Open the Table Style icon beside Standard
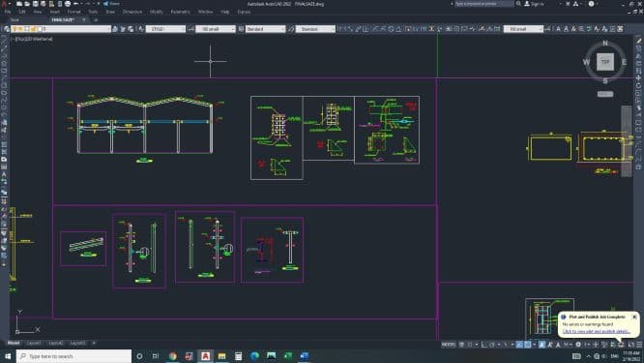Viewport: 644px width, 363px height. (241, 29)
